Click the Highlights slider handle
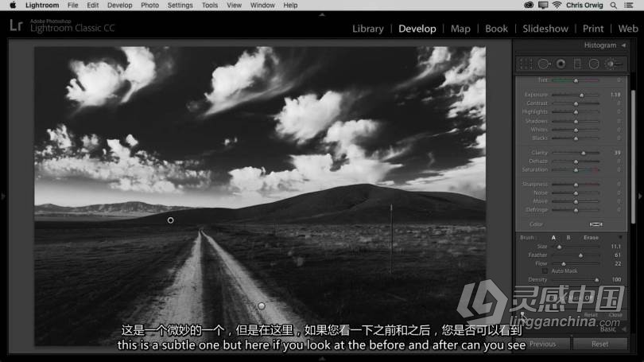This screenshot has width=644, height=362. pyautogui.click(x=576, y=111)
